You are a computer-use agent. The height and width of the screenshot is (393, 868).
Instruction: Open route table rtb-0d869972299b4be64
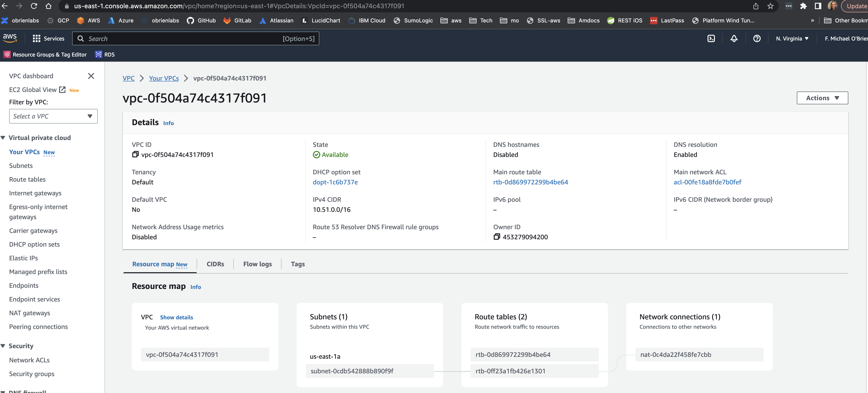(530, 182)
